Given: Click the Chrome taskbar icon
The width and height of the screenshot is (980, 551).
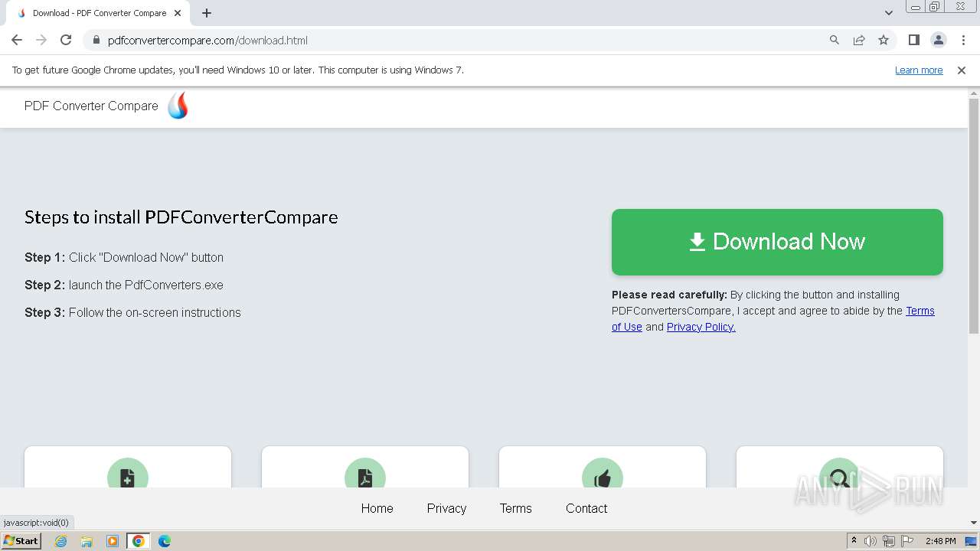Looking at the screenshot, I should (139, 541).
